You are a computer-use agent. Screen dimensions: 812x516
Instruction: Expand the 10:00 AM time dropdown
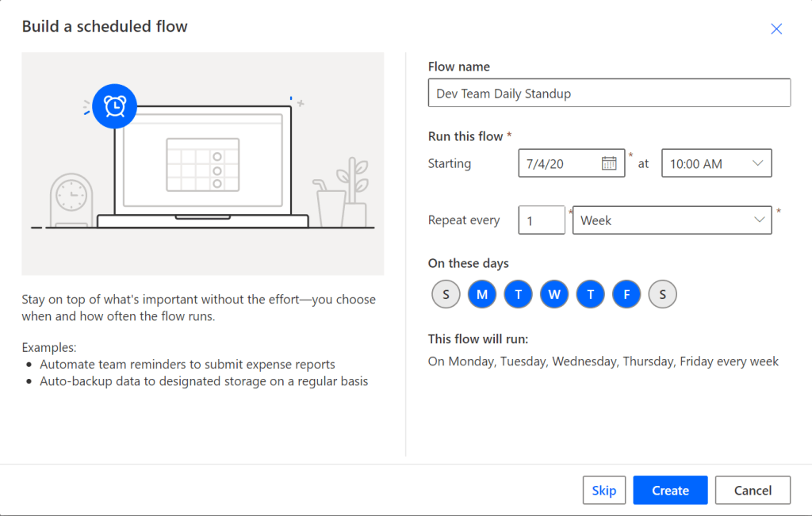[716, 163]
